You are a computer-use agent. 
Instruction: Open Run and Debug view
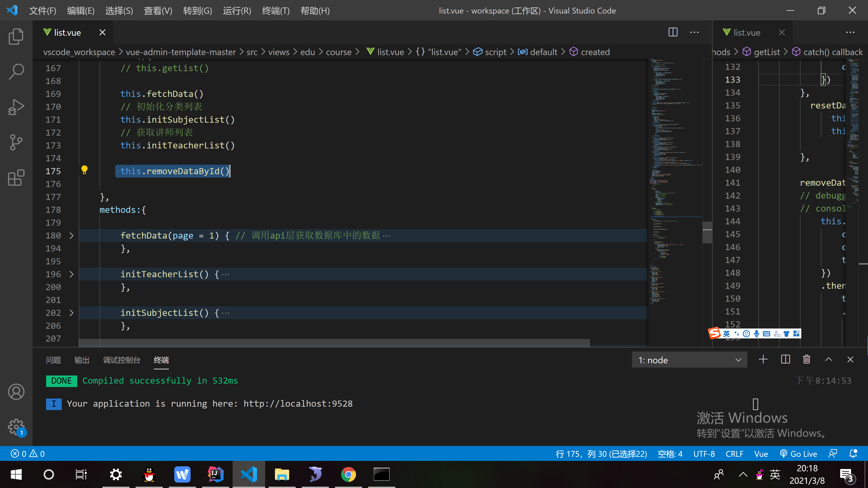pyautogui.click(x=16, y=107)
